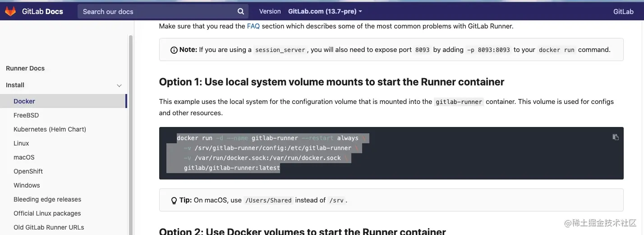Click the Option 1 heading
The height and width of the screenshot is (235, 644).
tap(331, 82)
